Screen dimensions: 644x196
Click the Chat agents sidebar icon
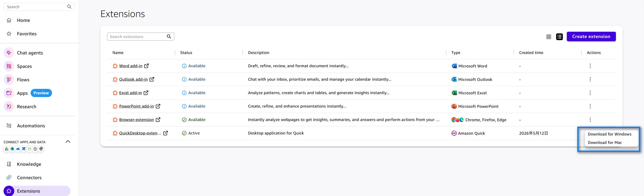tap(9, 53)
